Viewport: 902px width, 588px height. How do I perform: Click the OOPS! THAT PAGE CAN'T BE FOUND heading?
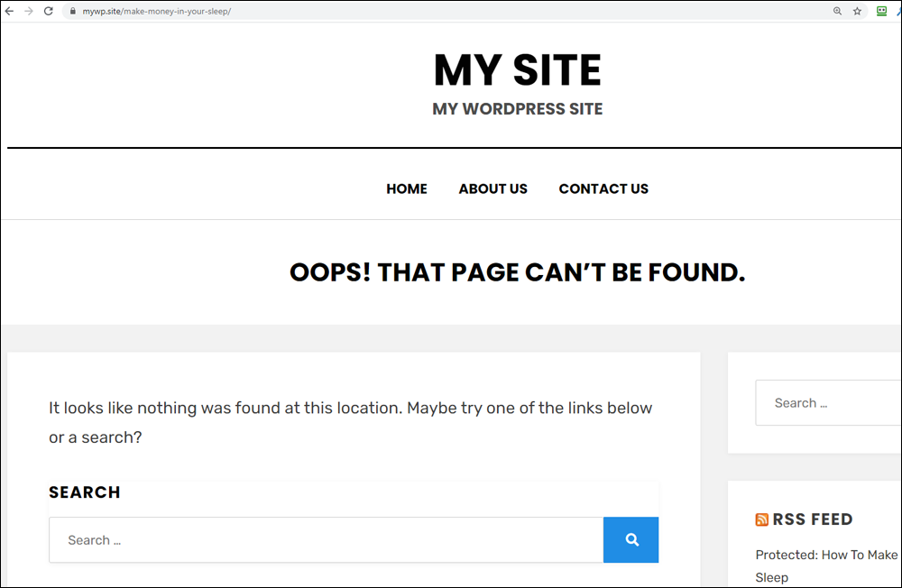(517, 272)
